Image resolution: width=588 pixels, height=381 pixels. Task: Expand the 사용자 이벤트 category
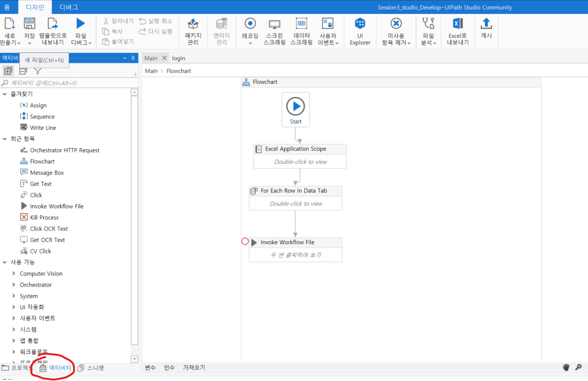pyautogui.click(x=14, y=318)
